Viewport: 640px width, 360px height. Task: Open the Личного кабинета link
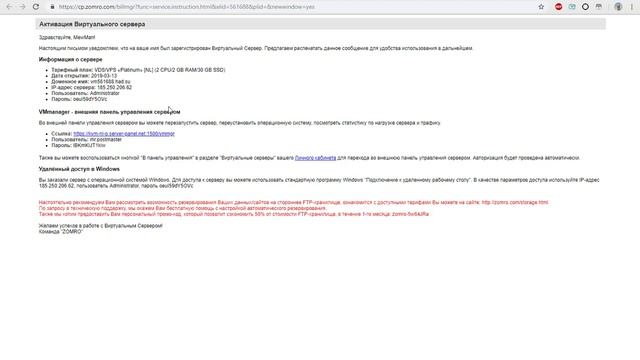[x=316, y=158]
